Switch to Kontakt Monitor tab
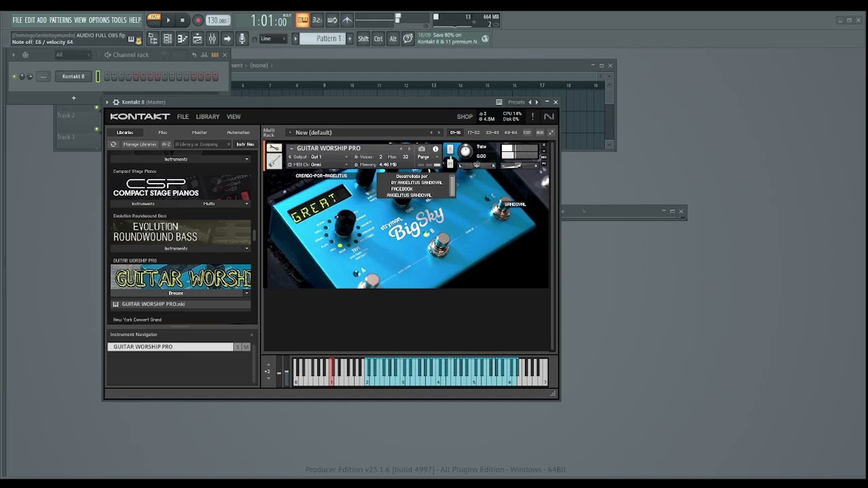This screenshot has width=868, height=488. pyautogui.click(x=199, y=132)
